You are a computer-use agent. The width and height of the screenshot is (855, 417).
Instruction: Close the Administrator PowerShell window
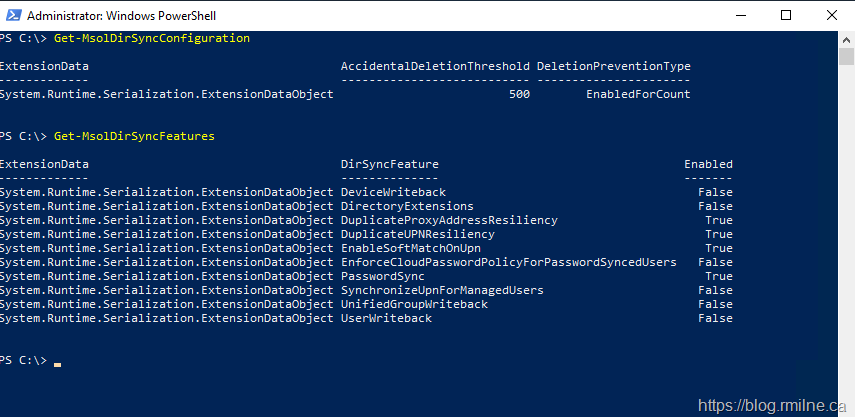pos(830,15)
